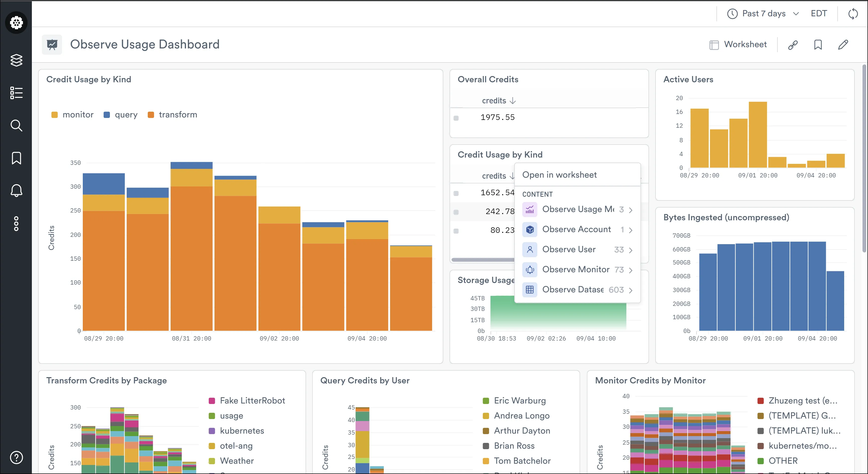Click the Zhuzeng test red color swatch
This screenshot has height=474, width=868.
[761, 400]
